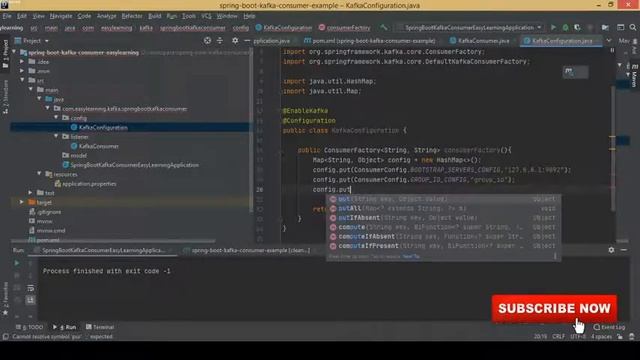The image size is (640, 360).
Task: Open the Run panel settings gear
Action: (611, 250)
